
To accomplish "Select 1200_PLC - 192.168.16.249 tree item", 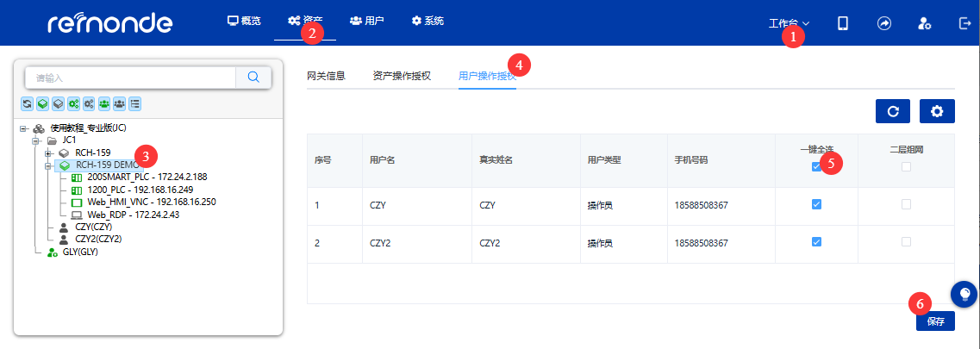I will [x=140, y=190].
